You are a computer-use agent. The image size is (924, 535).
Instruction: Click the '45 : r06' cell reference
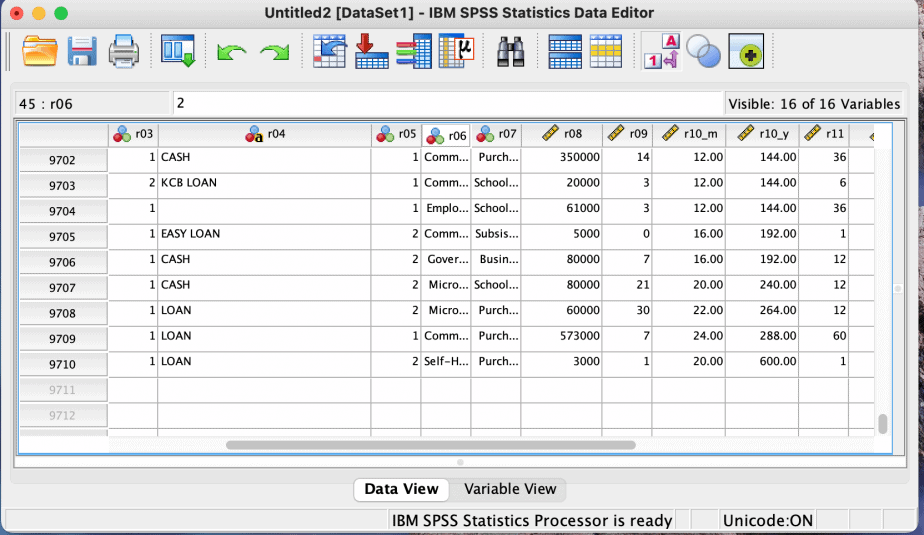92,104
